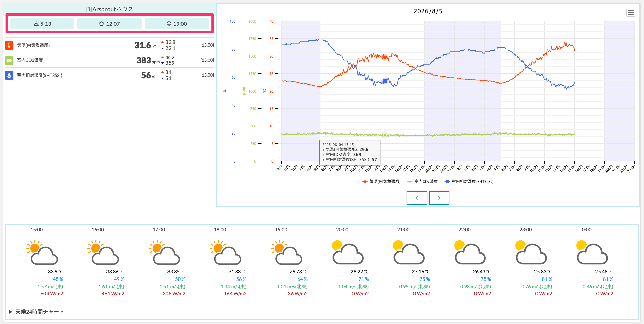Click the solar noon 12:07 tile
644x324 pixels.
[x=110, y=24]
